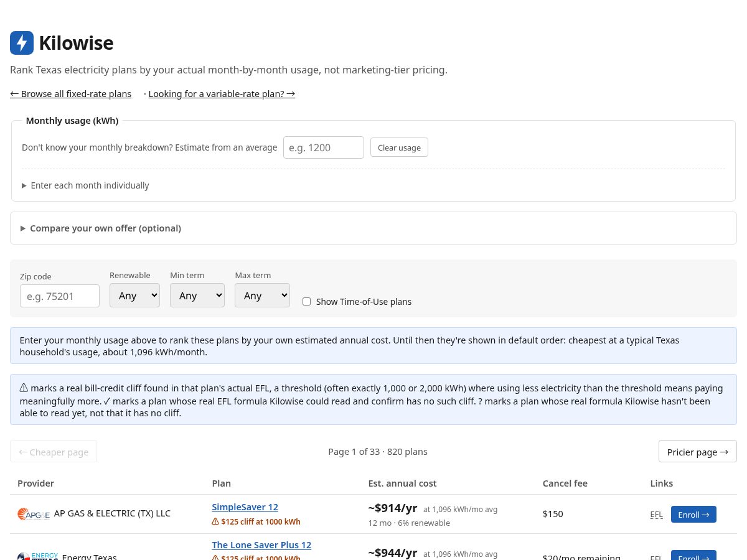Enable Show Time-of-Use plans checkbox
The width and height of the screenshot is (747, 560).
click(x=306, y=301)
